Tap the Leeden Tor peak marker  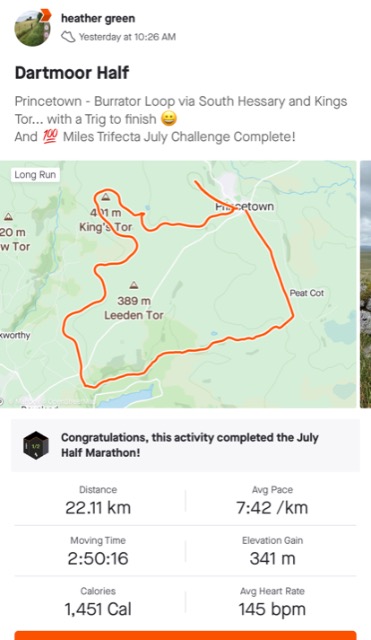[133, 285]
